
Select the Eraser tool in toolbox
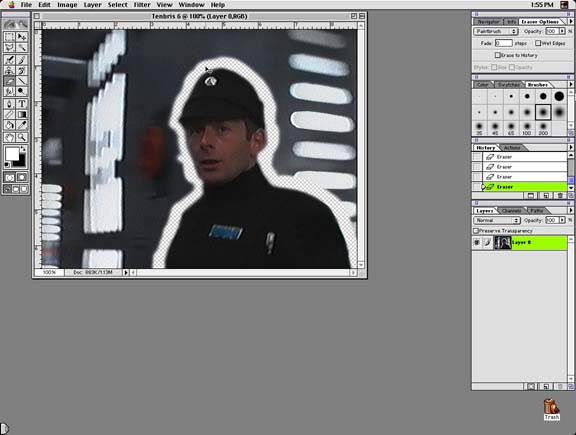click(10, 81)
